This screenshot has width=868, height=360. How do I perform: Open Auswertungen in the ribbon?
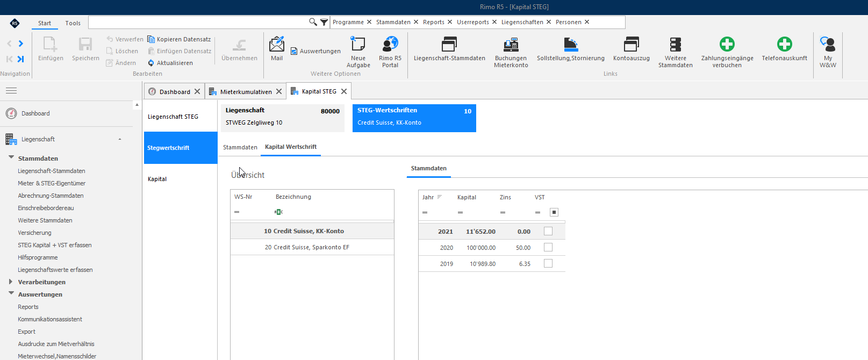click(x=316, y=51)
